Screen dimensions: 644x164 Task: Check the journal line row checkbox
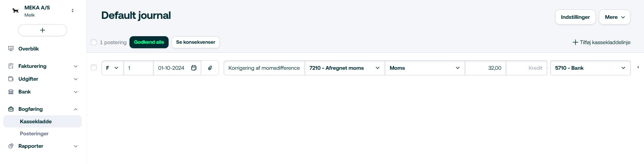[x=94, y=68]
